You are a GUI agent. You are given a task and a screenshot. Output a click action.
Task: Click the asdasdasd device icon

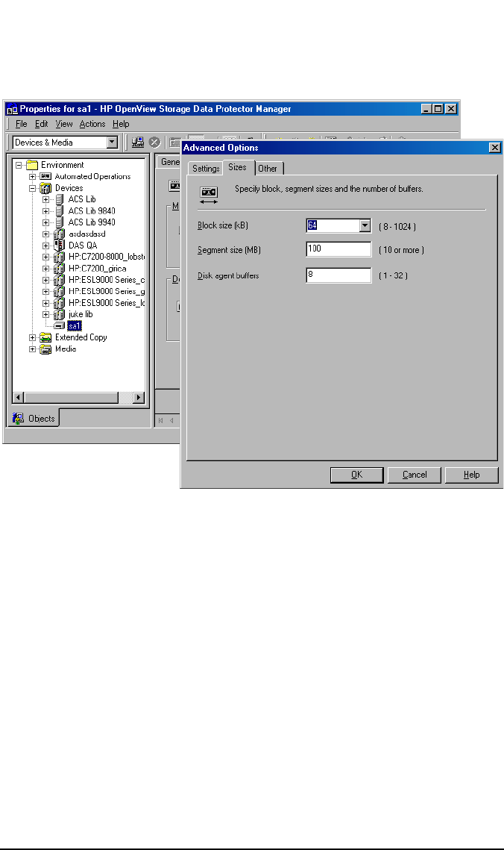click(60, 234)
